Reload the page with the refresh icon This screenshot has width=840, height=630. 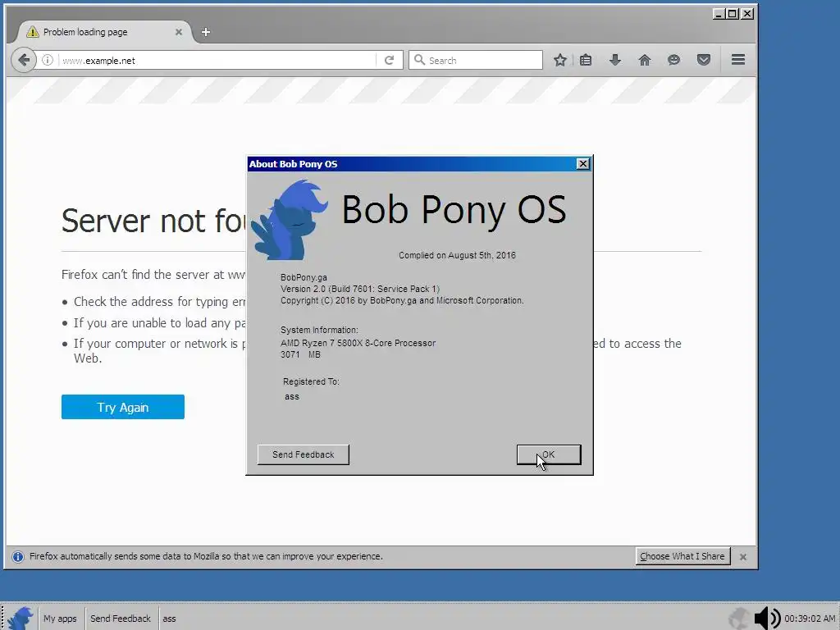coord(390,60)
